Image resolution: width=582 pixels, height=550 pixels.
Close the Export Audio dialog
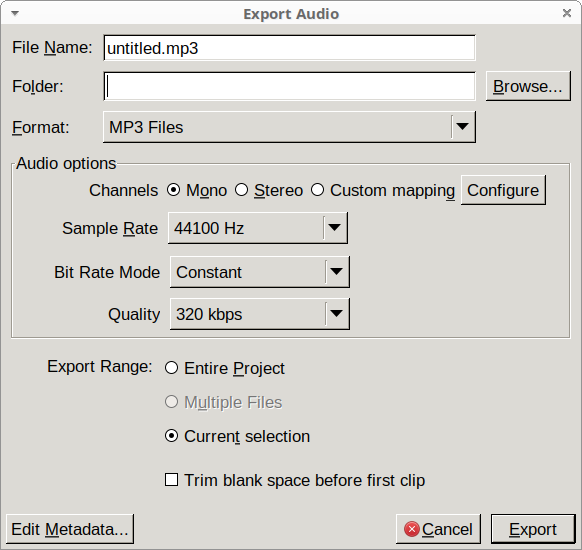566,13
